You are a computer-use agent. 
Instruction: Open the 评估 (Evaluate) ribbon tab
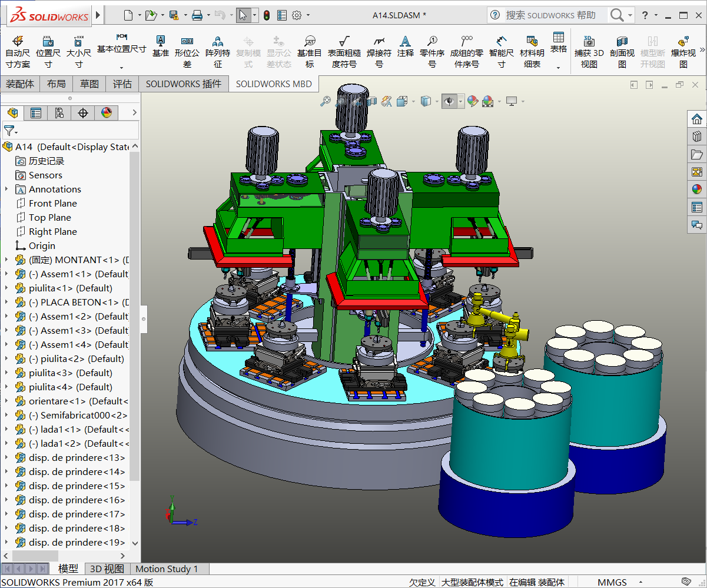[122, 84]
